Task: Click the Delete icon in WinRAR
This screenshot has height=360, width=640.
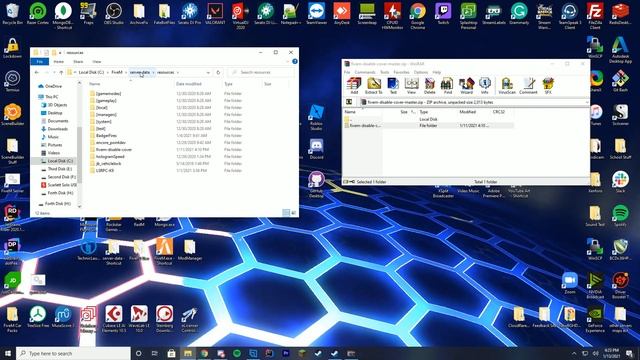Action: [429, 86]
